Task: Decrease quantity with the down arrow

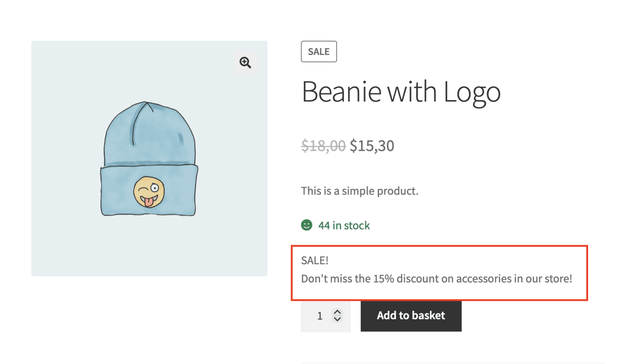Action: (x=337, y=319)
